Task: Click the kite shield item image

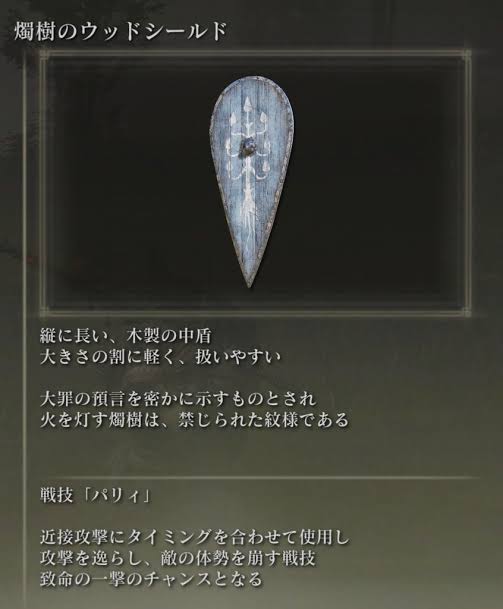Action: coord(251,182)
